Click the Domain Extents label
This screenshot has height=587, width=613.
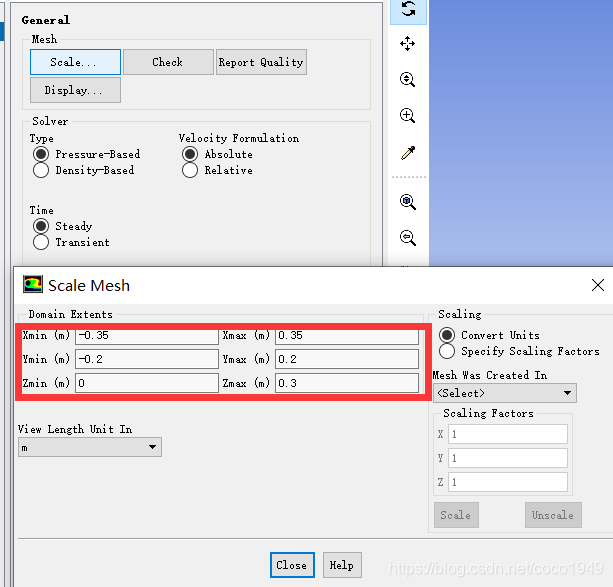point(70,314)
